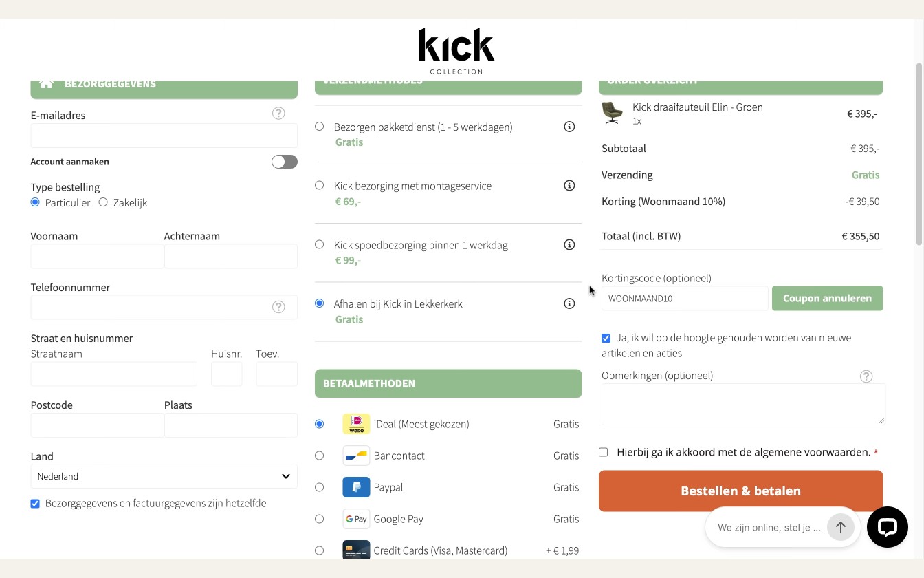Screen dimensions: 924x578
Task: Click the Voornaam input field
Action: pyautogui.click(x=98, y=257)
